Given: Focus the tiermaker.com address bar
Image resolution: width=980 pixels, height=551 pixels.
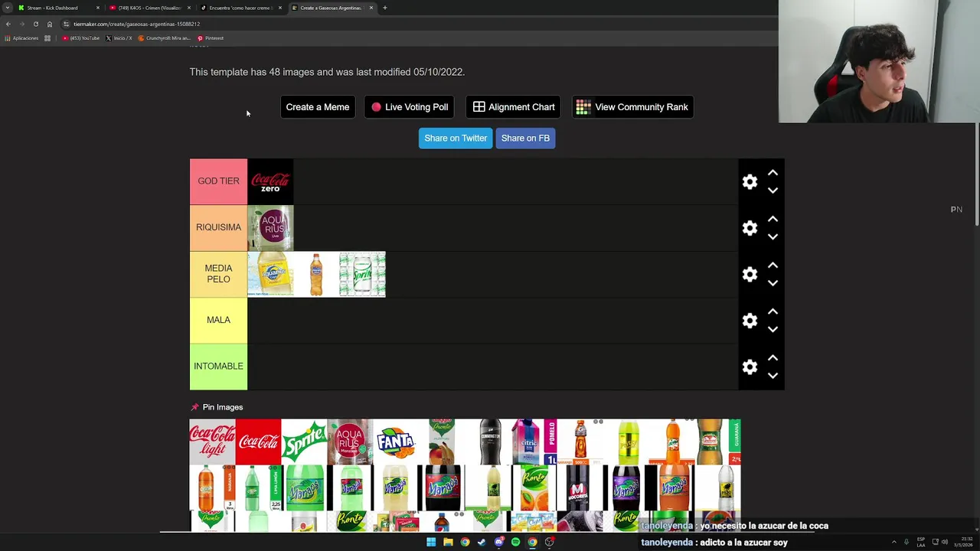Looking at the screenshot, I should tap(413, 24).
